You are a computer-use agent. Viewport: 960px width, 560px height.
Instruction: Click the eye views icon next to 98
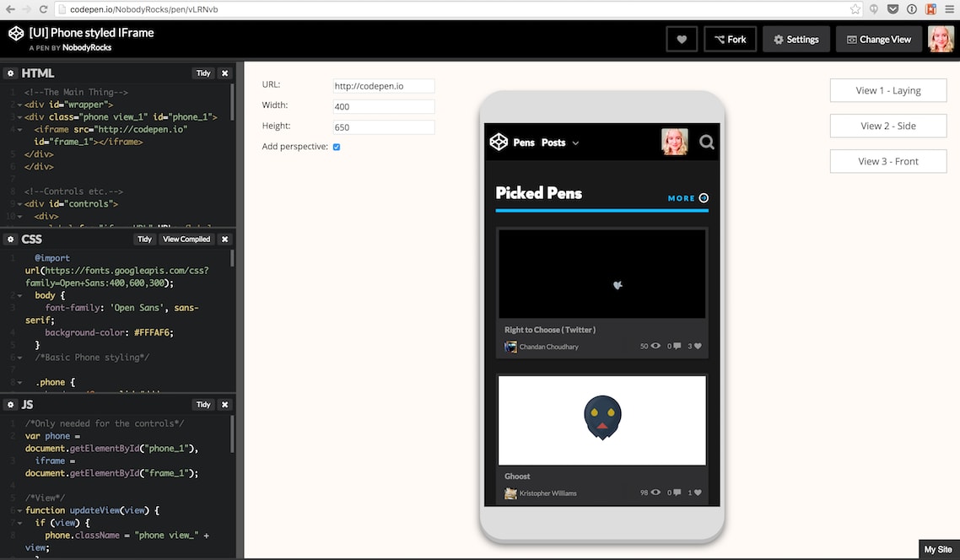pyautogui.click(x=655, y=492)
